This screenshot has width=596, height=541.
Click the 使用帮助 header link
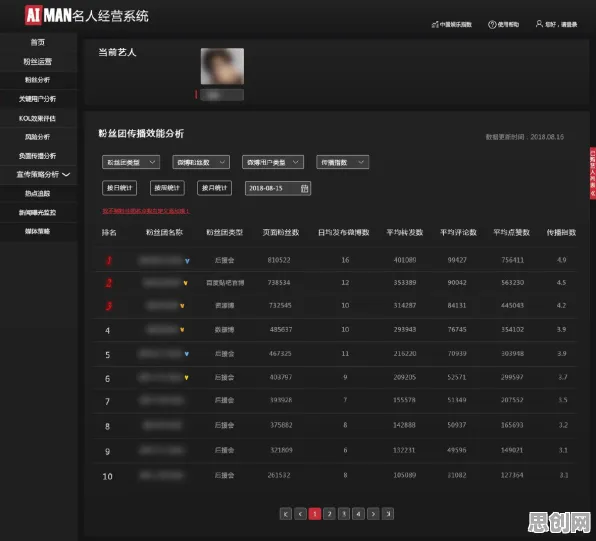coord(508,25)
